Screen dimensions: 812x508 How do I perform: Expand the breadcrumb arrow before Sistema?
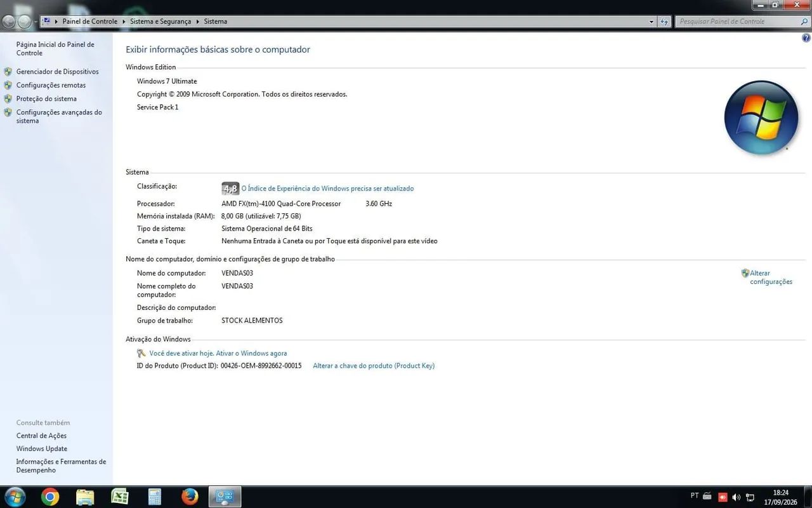tap(197, 22)
